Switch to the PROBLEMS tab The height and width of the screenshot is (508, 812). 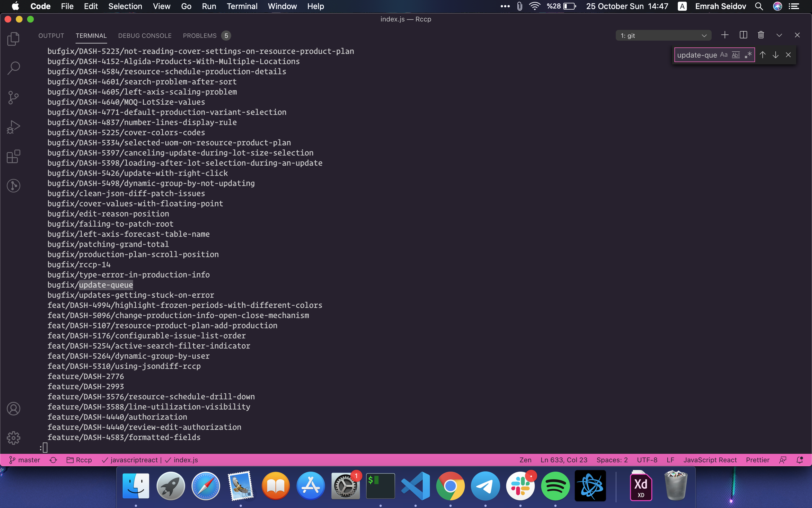[200, 36]
